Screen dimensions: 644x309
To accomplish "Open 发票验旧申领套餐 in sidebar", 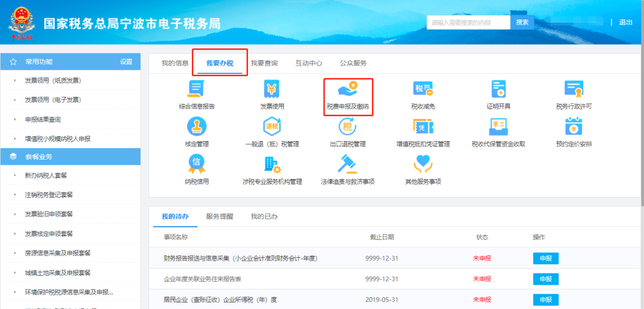I will (x=49, y=214).
